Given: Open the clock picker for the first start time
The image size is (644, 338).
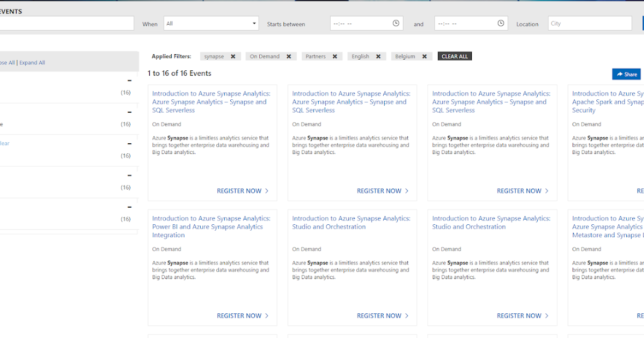Looking at the screenshot, I should click(x=395, y=23).
